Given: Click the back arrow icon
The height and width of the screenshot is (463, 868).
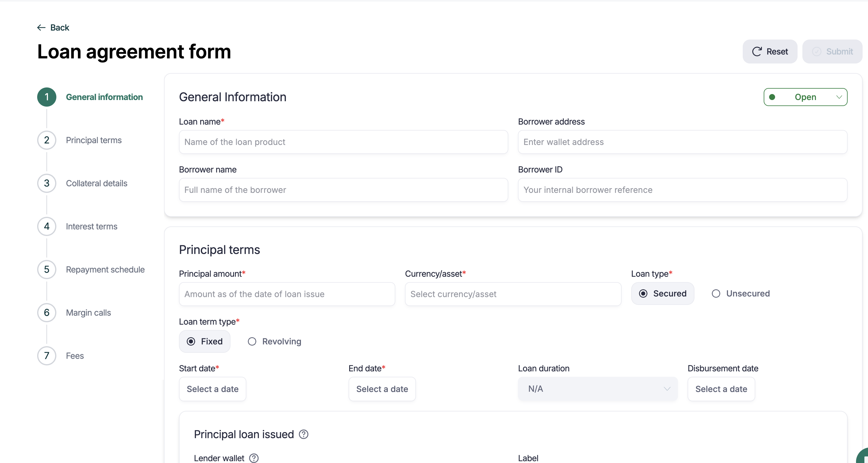Looking at the screenshot, I should pyautogui.click(x=41, y=28).
